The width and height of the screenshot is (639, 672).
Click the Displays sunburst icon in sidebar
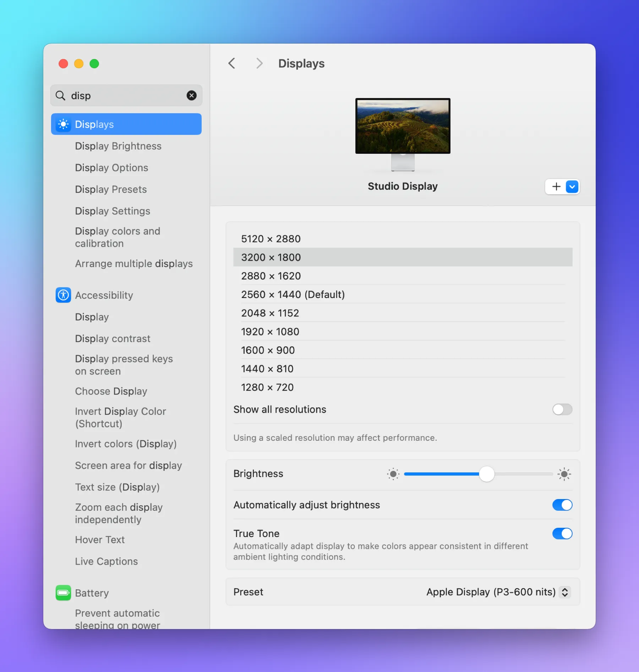[x=63, y=124]
